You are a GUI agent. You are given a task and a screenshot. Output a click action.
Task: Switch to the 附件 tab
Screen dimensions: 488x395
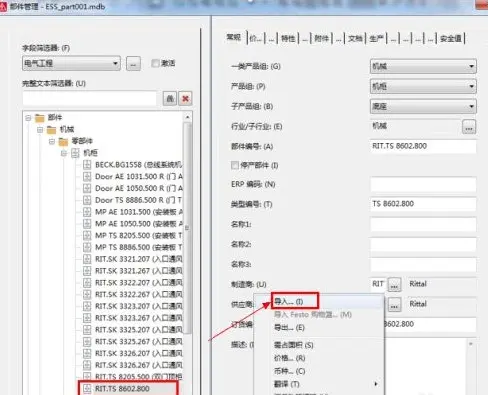(x=321, y=39)
